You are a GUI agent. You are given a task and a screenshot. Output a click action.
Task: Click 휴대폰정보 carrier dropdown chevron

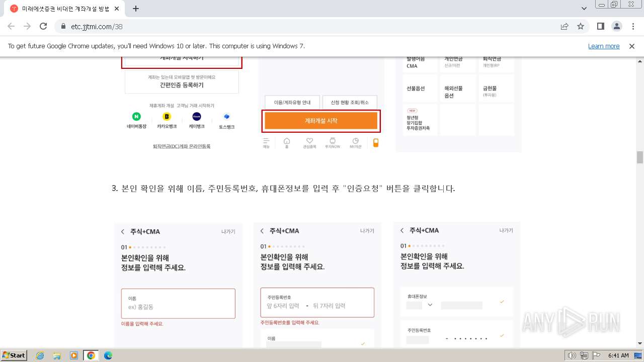[430, 305]
